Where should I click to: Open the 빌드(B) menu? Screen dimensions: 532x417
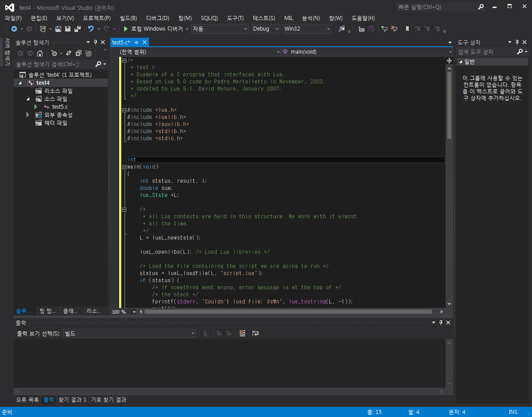point(129,18)
